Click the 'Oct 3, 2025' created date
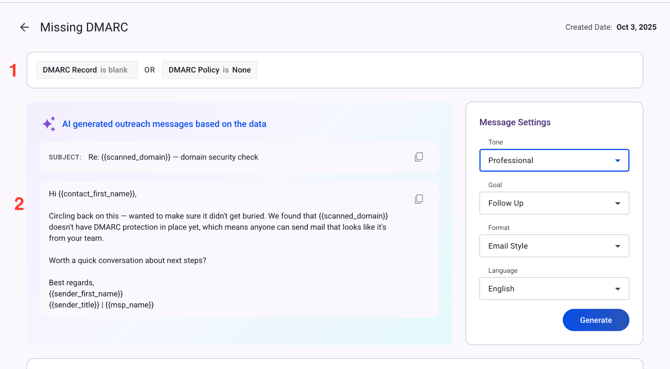 [636, 27]
